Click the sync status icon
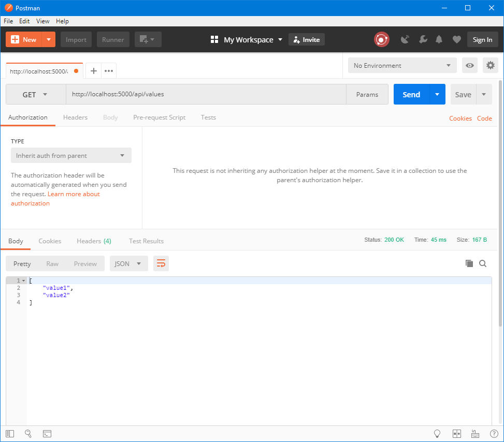This screenshot has height=442, width=504. point(382,39)
